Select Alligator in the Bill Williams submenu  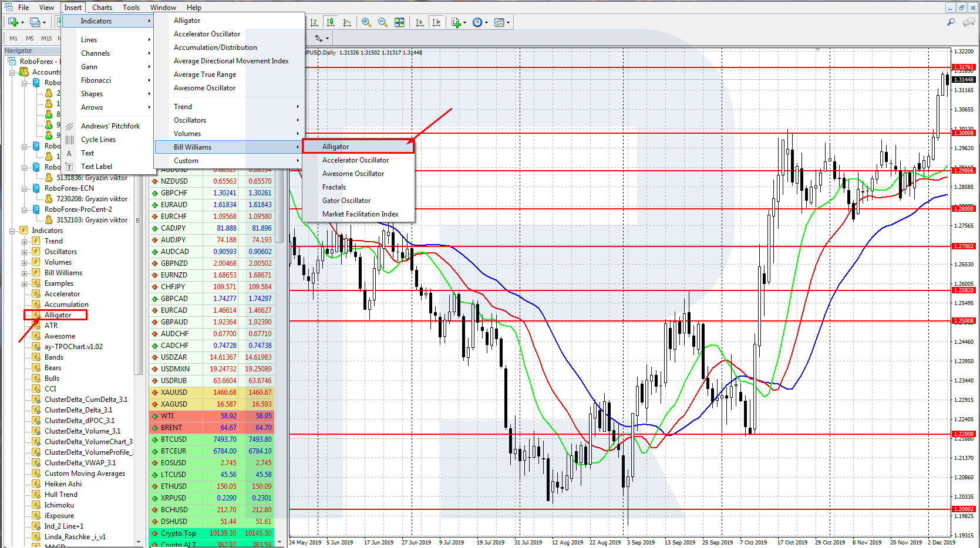pyautogui.click(x=335, y=147)
